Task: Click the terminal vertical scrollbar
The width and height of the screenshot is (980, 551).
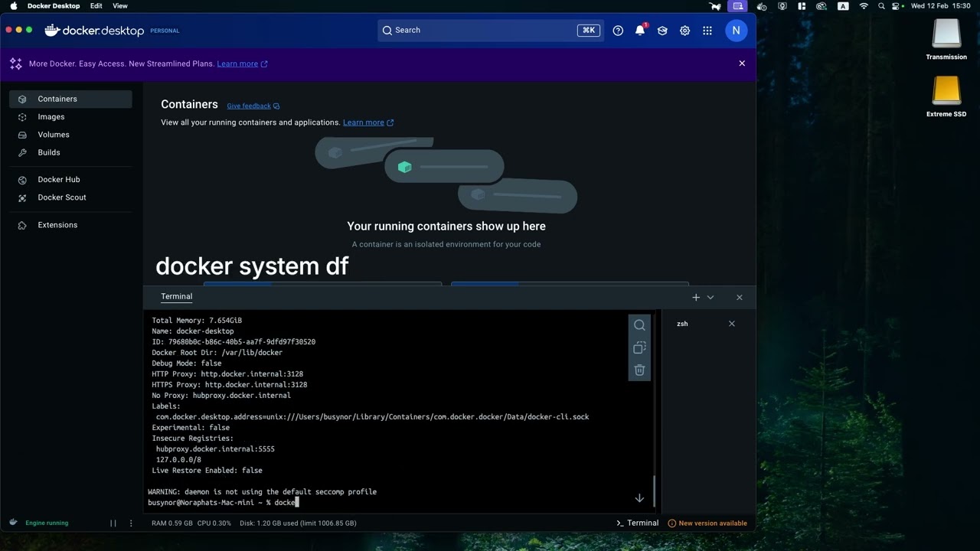Action: click(654, 491)
